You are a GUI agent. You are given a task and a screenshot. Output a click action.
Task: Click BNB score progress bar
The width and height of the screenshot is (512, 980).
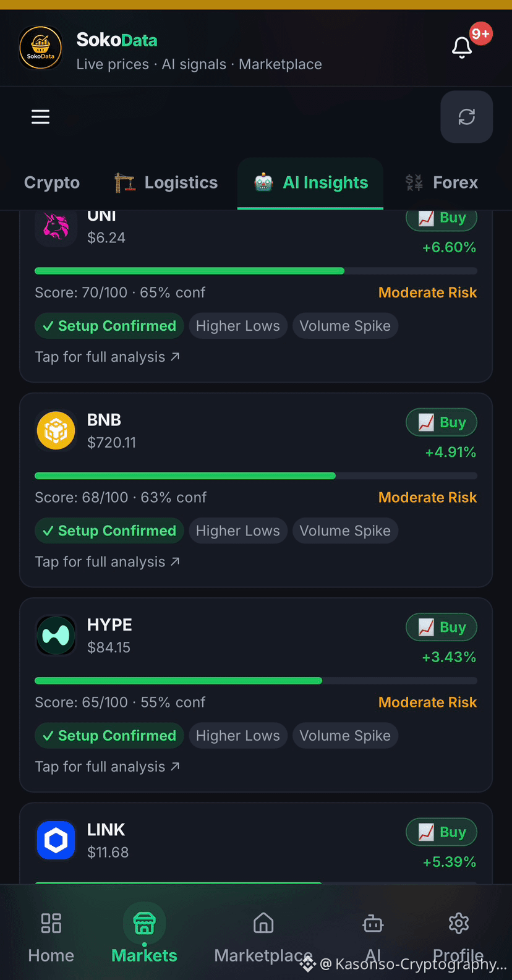[256, 476]
